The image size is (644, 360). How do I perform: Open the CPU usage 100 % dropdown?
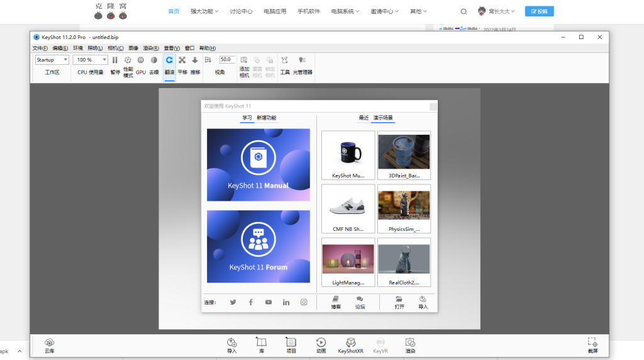click(x=91, y=60)
